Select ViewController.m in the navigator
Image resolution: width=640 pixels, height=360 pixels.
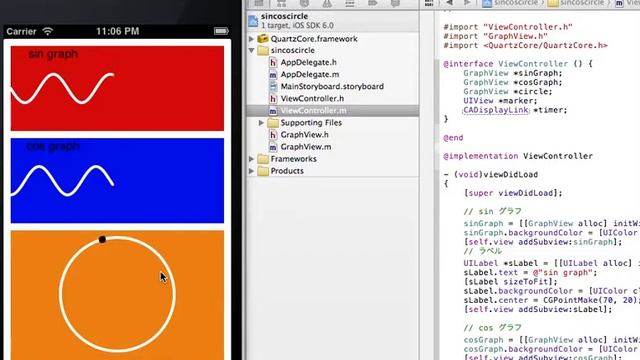(x=313, y=111)
